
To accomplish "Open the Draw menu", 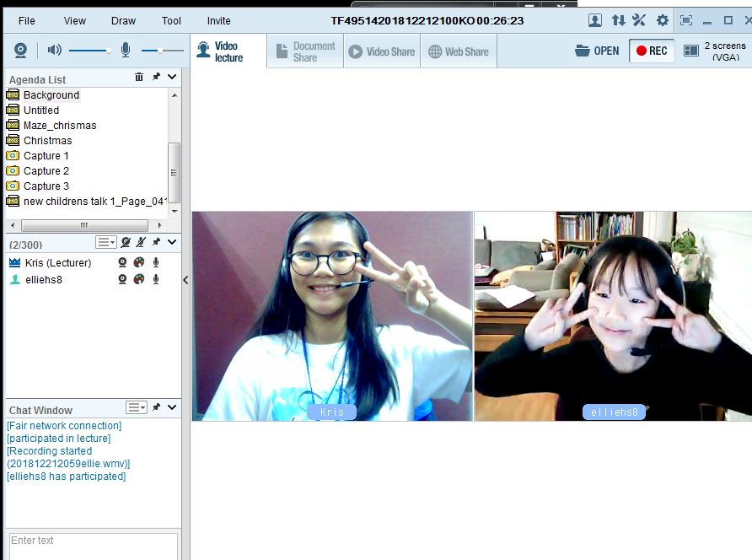I will click(123, 20).
